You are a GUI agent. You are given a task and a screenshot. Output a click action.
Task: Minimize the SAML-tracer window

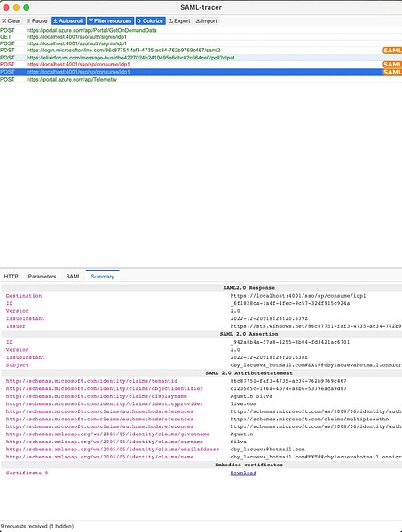tap(16, 7)
